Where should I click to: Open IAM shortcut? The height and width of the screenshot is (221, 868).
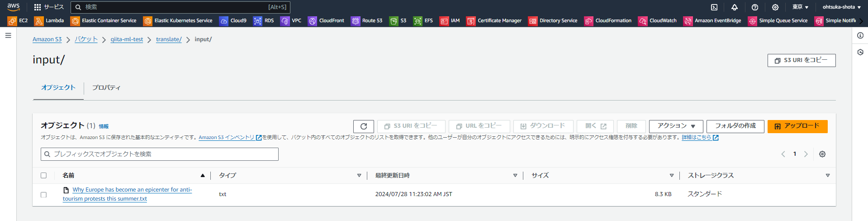[450, 21]
